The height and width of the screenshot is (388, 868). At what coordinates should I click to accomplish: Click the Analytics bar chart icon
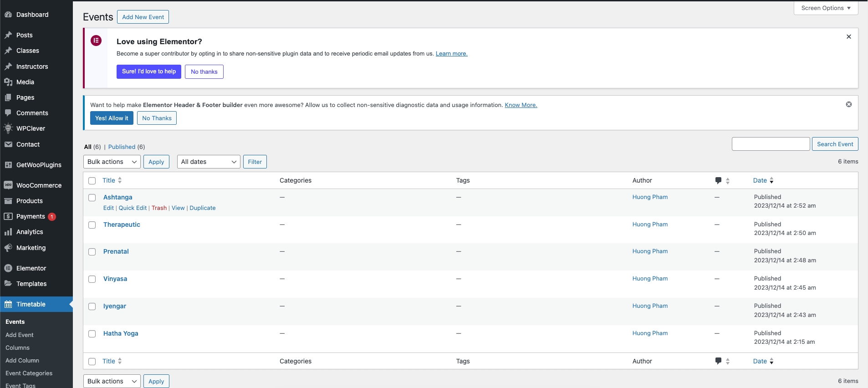coord(8,232)
